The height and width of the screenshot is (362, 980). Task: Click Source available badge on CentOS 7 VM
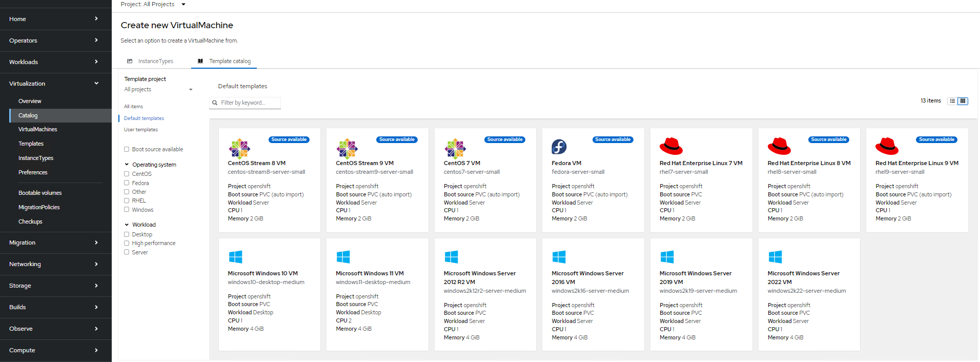[505, 139]
